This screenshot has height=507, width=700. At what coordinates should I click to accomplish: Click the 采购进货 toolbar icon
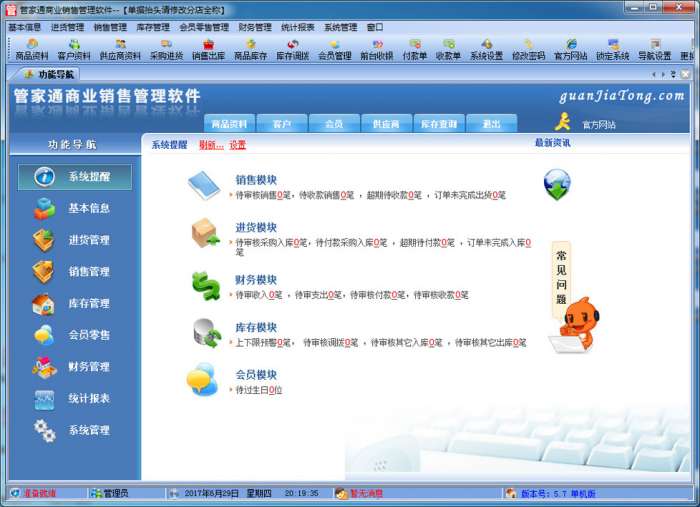tap(166, 50)
